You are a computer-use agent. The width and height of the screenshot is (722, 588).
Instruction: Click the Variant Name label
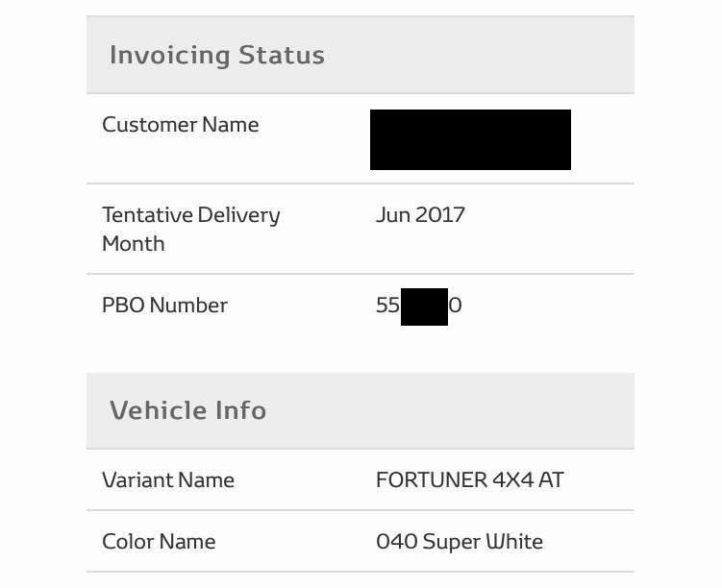pos(168,479)
